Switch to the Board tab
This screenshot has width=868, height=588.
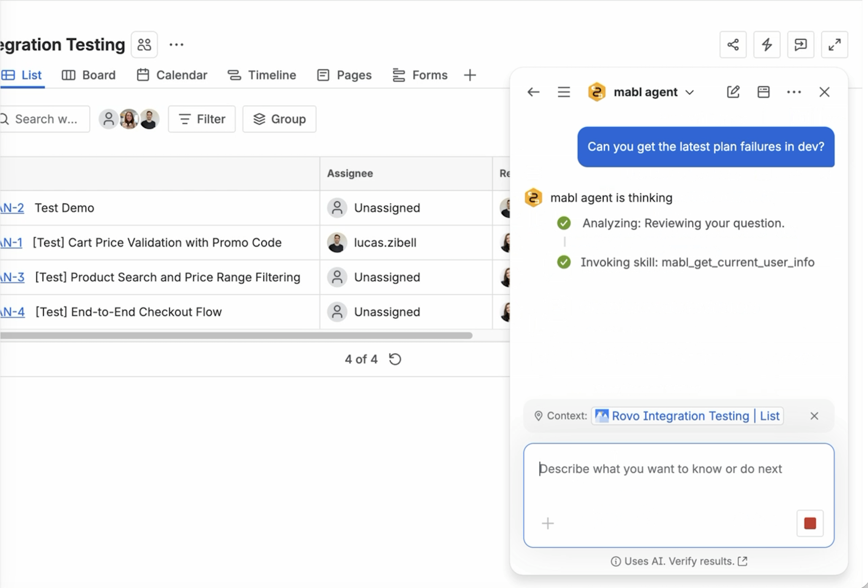tap(89, 75)
